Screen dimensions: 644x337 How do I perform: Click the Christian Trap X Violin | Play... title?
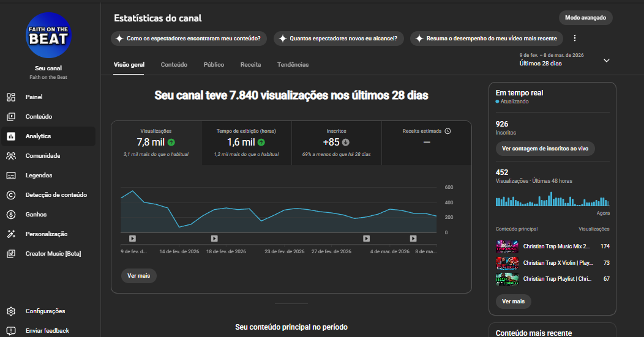558,263
